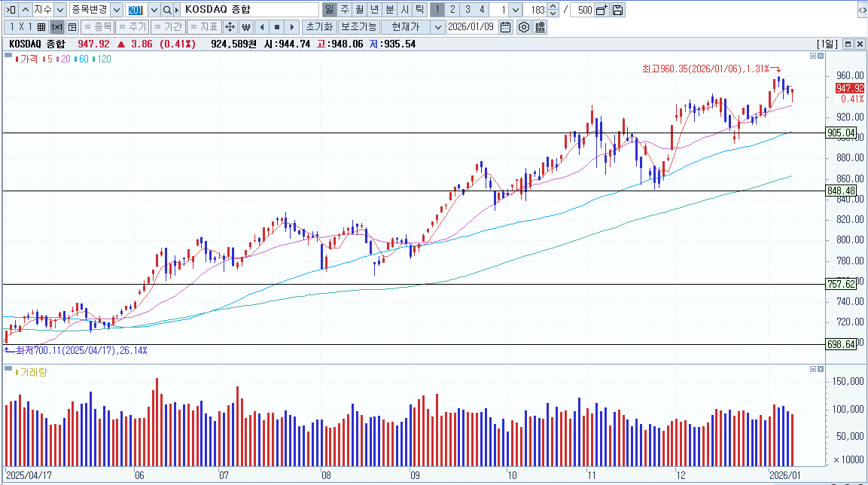Image resolution: width=868 pixels, height=485 pixels.
Task: Toggle the 주기 sync option
Action: (132, 26)
